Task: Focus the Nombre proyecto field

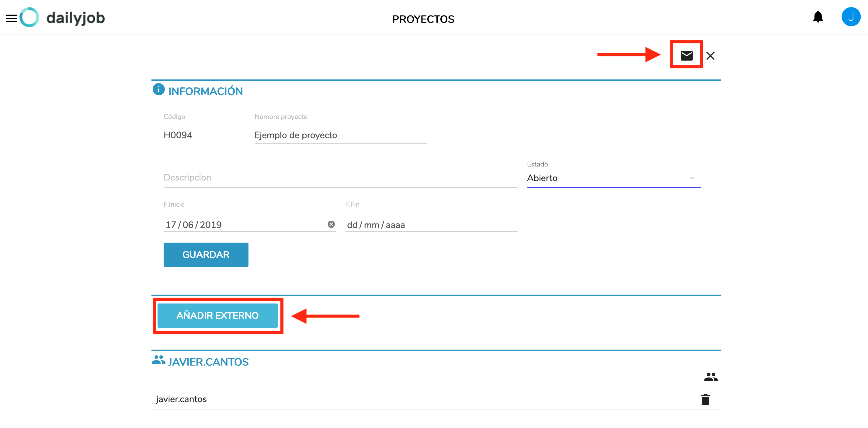Action: tap(340, 135)
